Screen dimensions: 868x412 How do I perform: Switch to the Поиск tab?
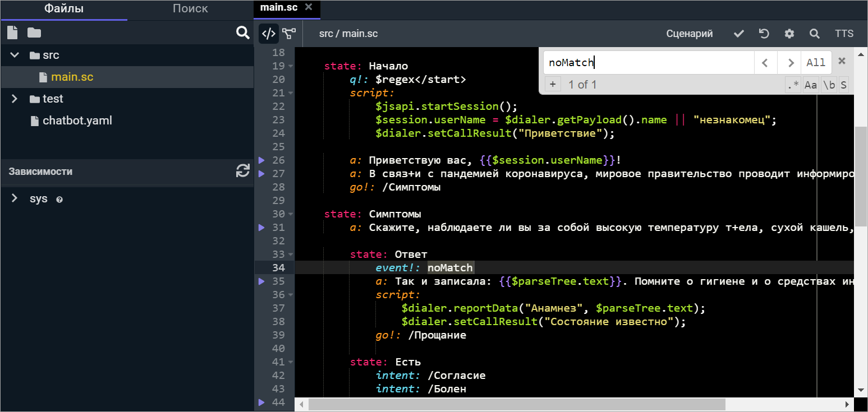coord(190,9)
